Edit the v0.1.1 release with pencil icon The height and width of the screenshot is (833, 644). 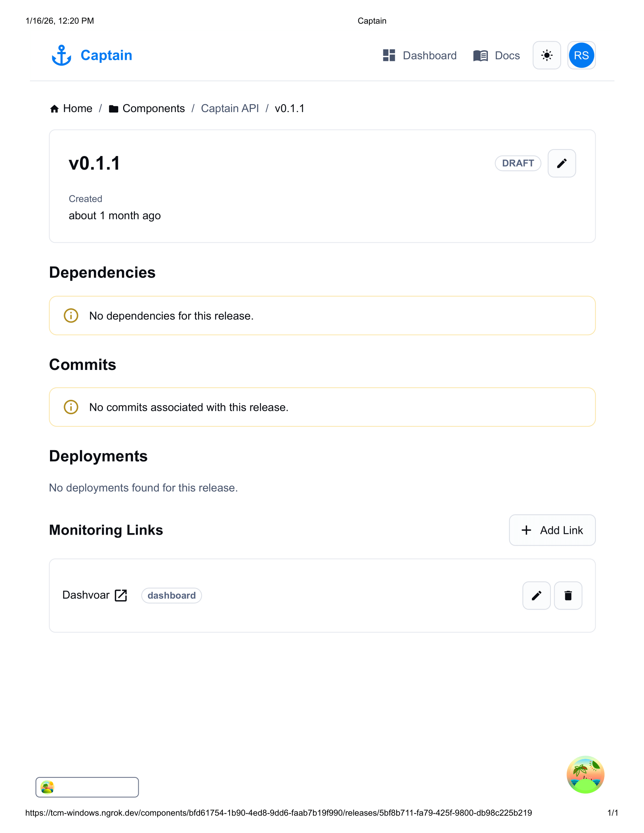[x=561, y=163]
